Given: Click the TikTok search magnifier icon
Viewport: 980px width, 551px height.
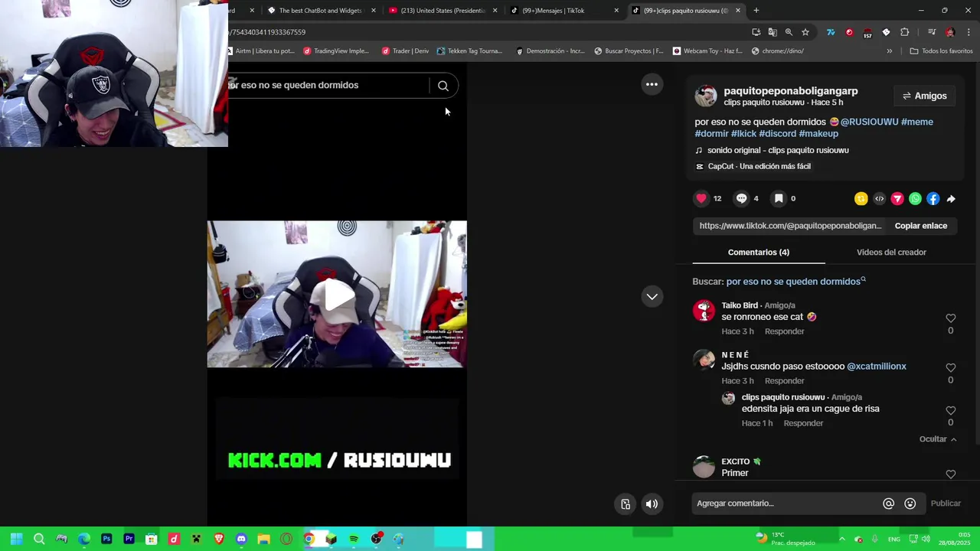Looking at the screenshot, I should click(x=443, y=86).
